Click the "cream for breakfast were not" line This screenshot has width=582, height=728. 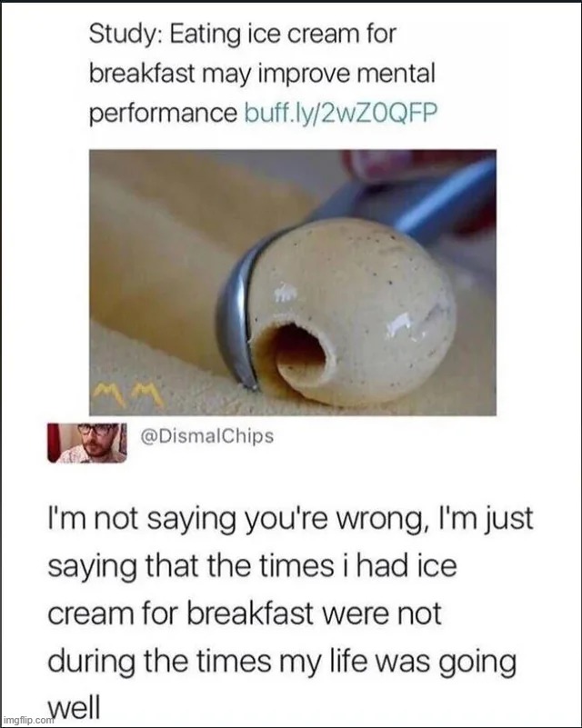pyautogui.click(x=245, y=613)
